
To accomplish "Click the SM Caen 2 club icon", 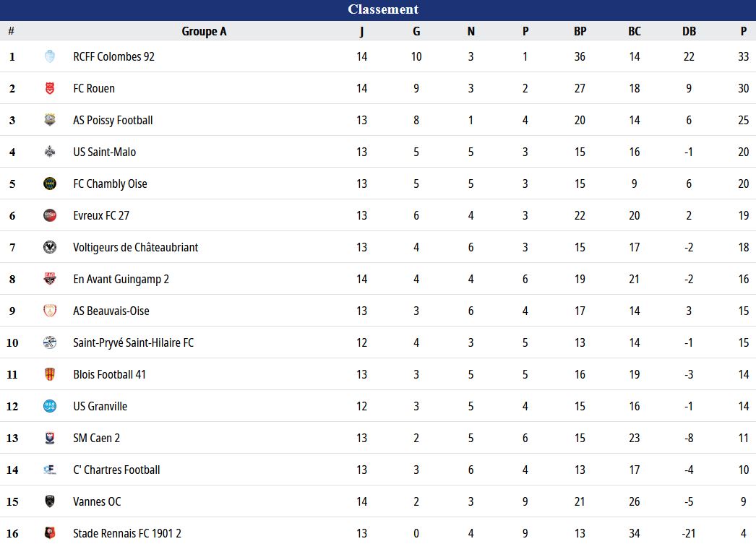I will coord(50,438).
